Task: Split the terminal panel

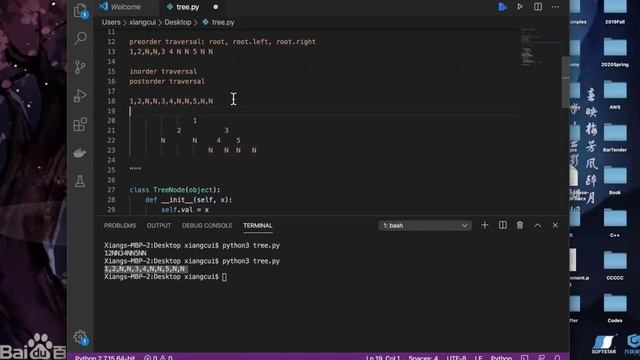Action: click(x=502, y=225)
